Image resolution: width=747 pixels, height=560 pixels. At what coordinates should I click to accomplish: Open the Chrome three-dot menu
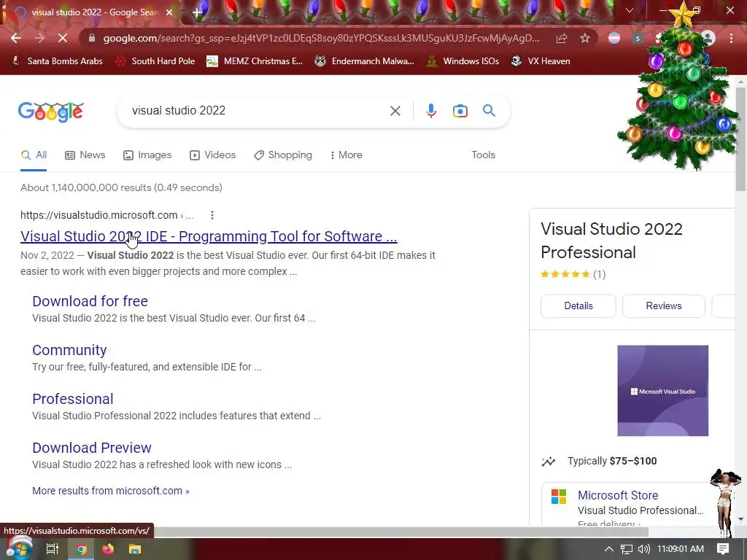tap(731, 38)
